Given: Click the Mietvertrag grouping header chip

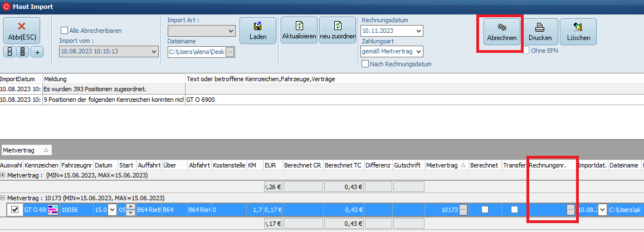Looking at the screenshot, I should tap(26, 150).
